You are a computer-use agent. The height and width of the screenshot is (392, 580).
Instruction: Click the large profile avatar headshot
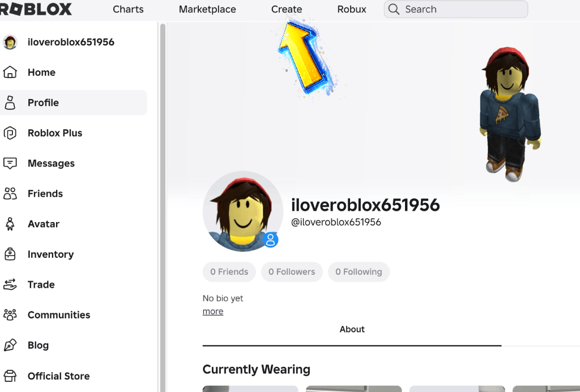243,211
